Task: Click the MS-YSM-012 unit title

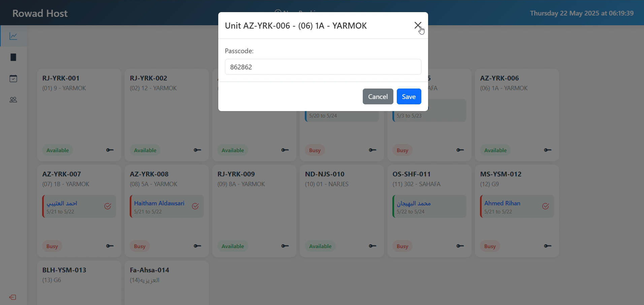Action: 501,174
